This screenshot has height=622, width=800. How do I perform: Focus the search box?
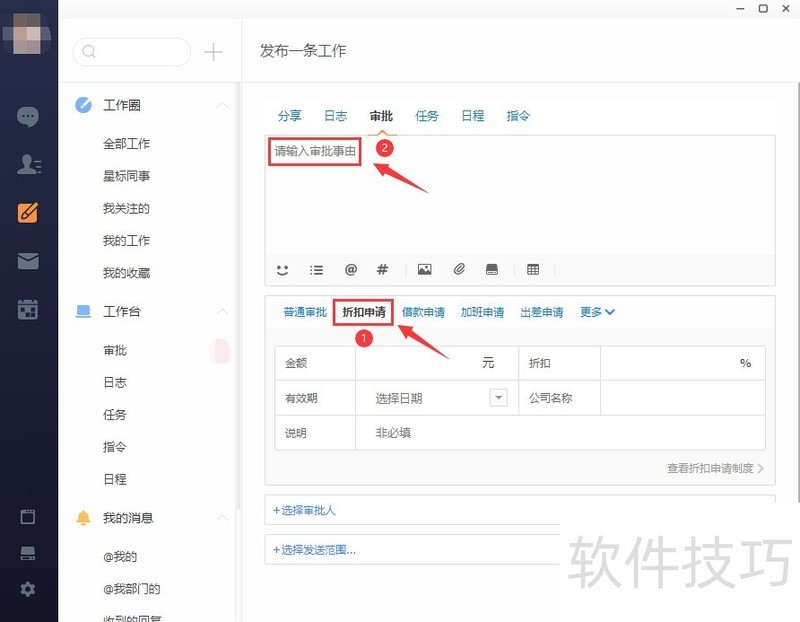tap(132, 52)
